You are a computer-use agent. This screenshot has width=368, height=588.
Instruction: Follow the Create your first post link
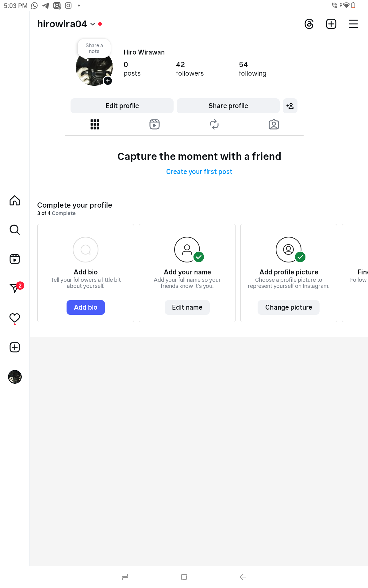tap(199, 172)
